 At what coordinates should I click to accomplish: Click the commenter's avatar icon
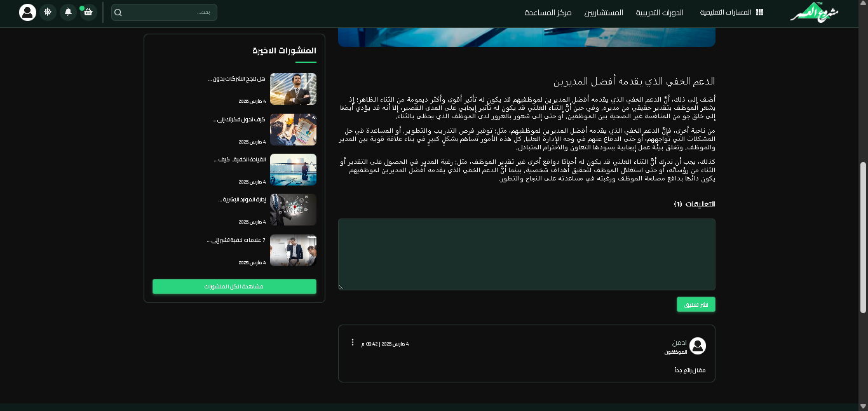[698, 346]
